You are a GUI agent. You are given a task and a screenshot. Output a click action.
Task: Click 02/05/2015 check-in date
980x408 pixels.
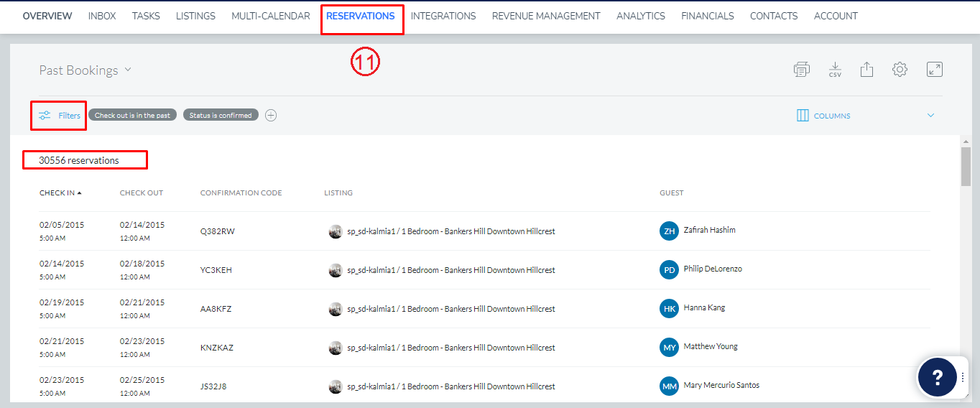pyautogui.click(x=62, y=225)
